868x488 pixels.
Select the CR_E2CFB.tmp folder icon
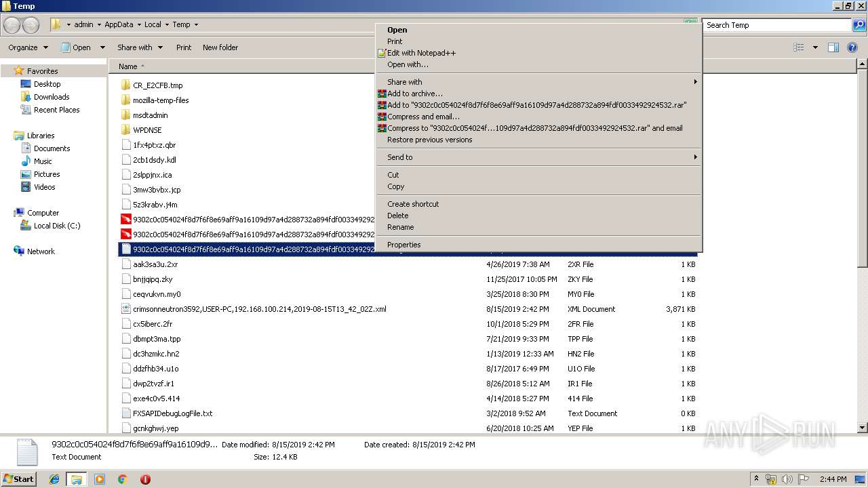tap(125, 85)
